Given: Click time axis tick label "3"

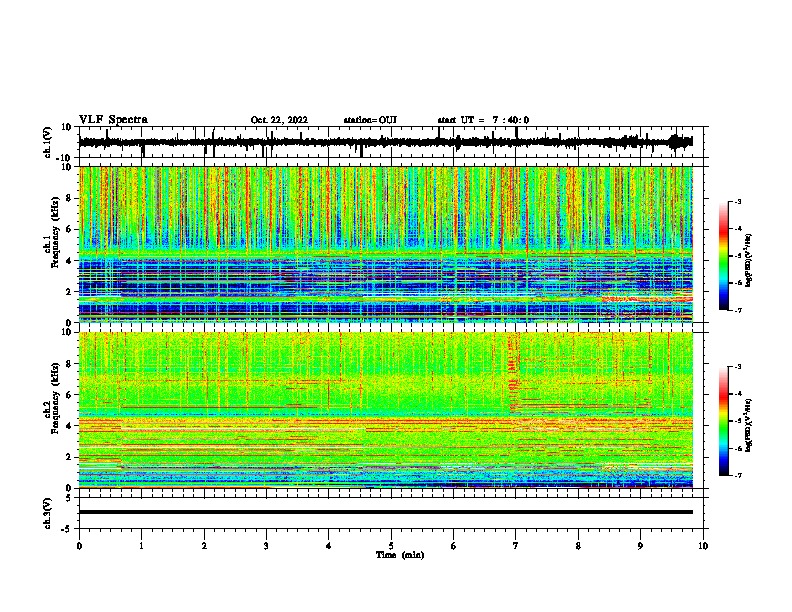Looking at the screenshot, I should click(266, 546).
